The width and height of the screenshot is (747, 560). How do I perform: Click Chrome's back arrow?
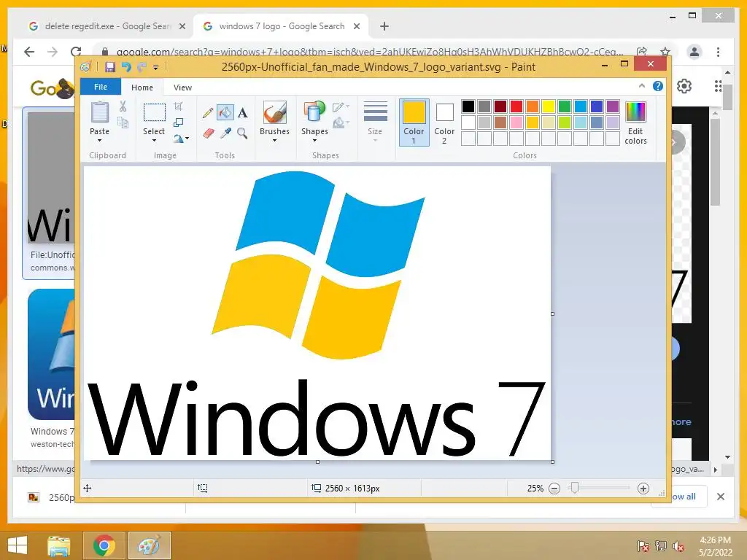(x=29, y=52)
